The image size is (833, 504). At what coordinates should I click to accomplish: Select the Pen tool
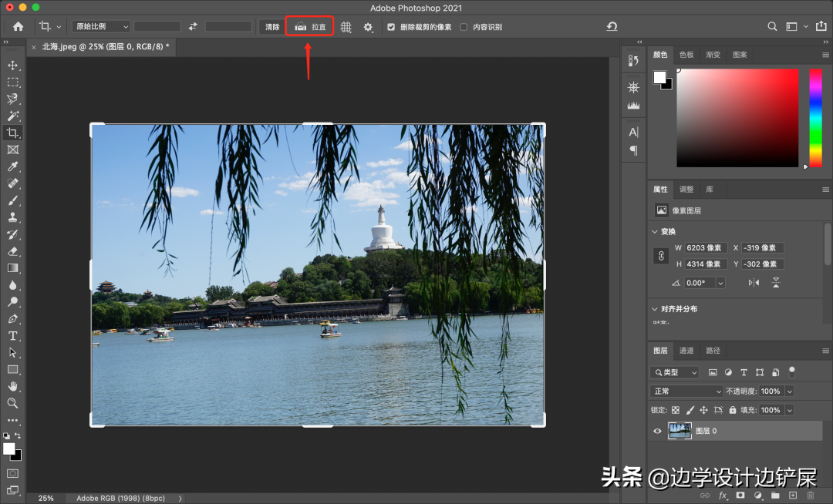(x=13, y=319)
